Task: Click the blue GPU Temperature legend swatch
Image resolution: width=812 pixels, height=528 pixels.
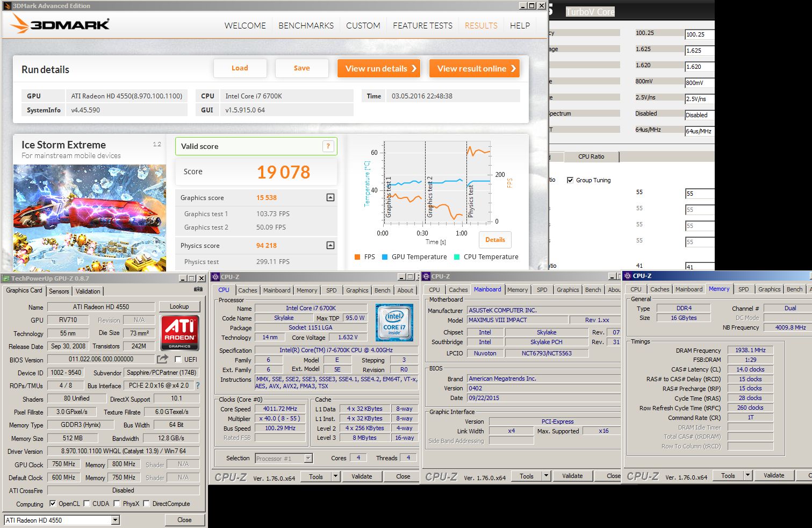Action: (385, 257)
